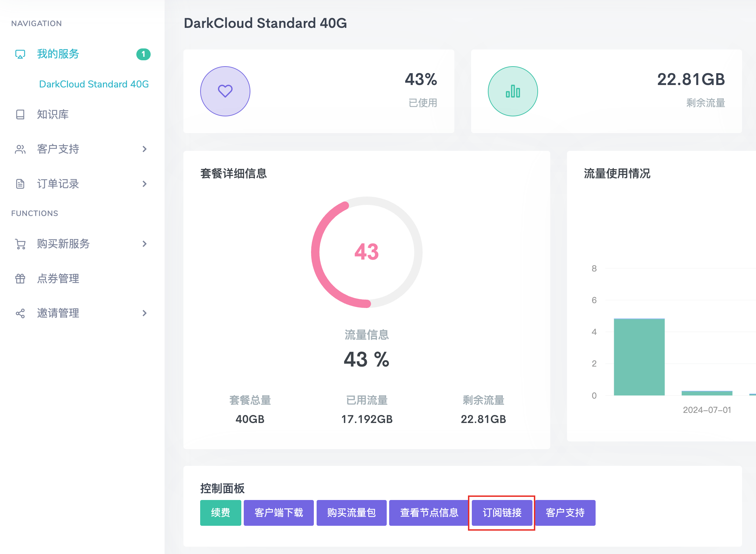This screenshot has width=756, height=554.
Task: Click the gift icon for 点券管理
Action: [20, 279]
